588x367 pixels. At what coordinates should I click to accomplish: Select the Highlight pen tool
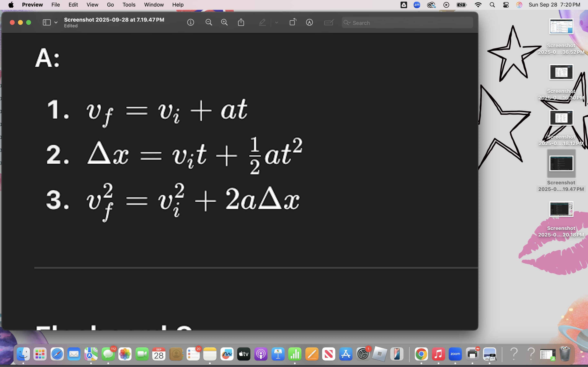pos(262,23)
